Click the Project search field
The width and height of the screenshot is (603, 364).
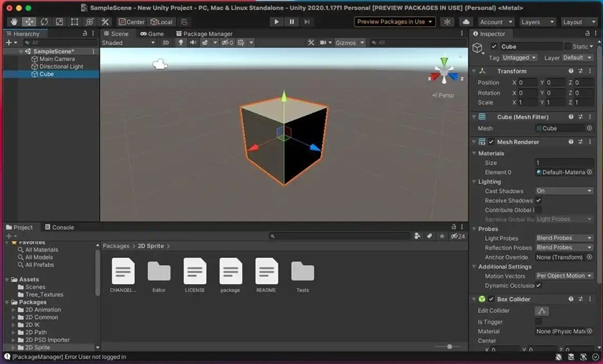(339, 236)
